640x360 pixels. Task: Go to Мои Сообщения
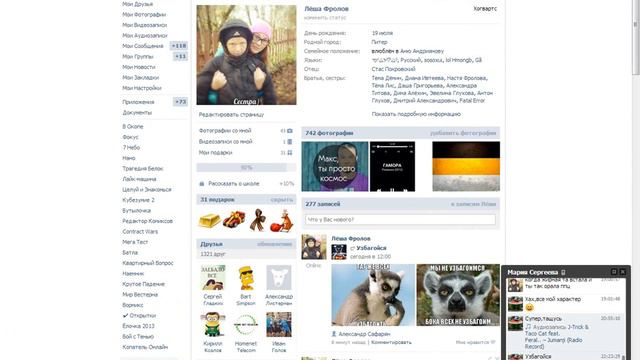coord(143,46)
